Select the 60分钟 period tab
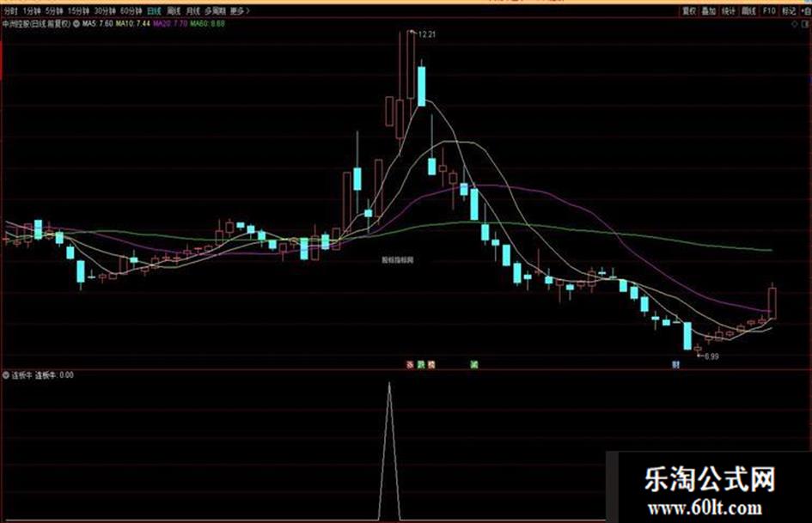This screenshot has width=812, height=523. tap(131, 11)
